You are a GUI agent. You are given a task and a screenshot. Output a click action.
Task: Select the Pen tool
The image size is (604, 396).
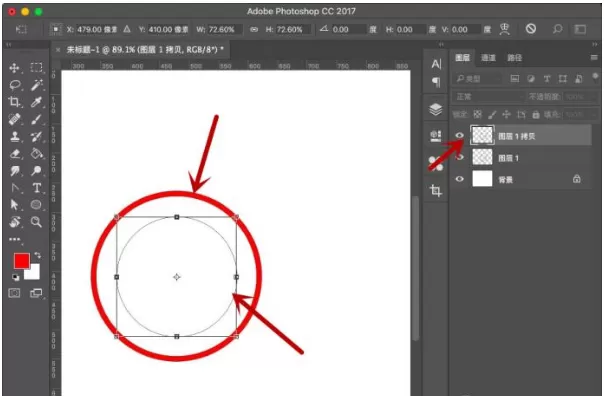(15, 188)
